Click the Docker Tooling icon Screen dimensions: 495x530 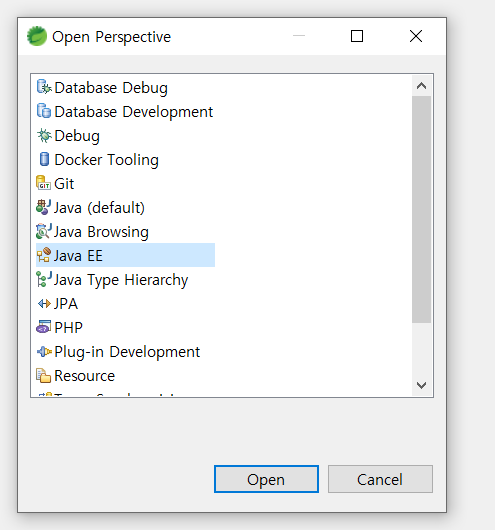44,159
